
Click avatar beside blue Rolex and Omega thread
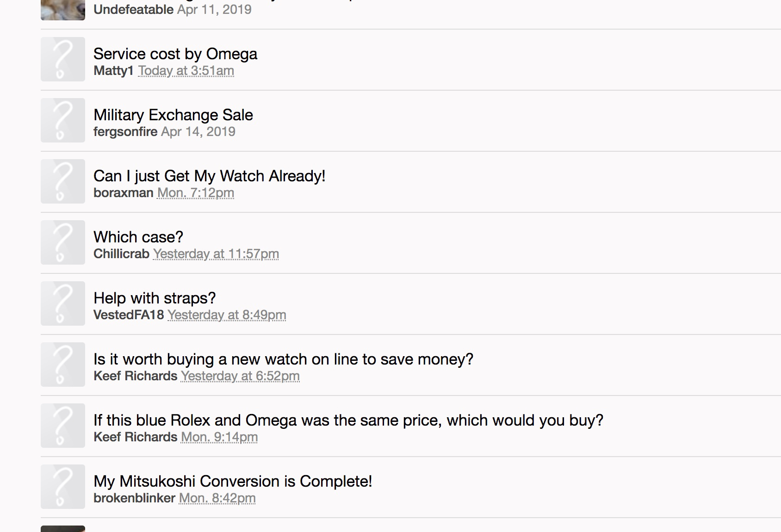(63, 426)
